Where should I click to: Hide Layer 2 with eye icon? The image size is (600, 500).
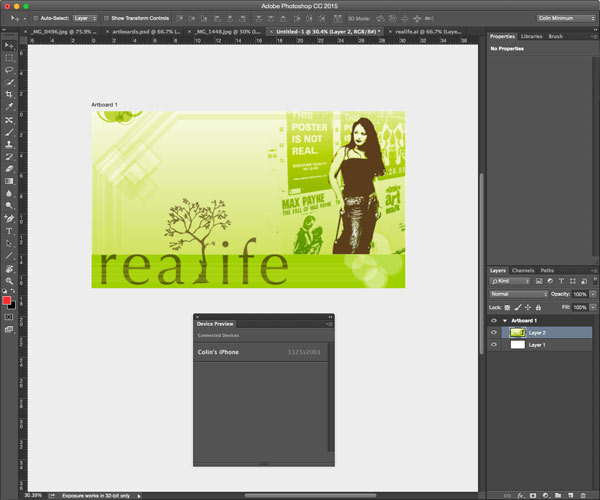click(x=494, y=332)
